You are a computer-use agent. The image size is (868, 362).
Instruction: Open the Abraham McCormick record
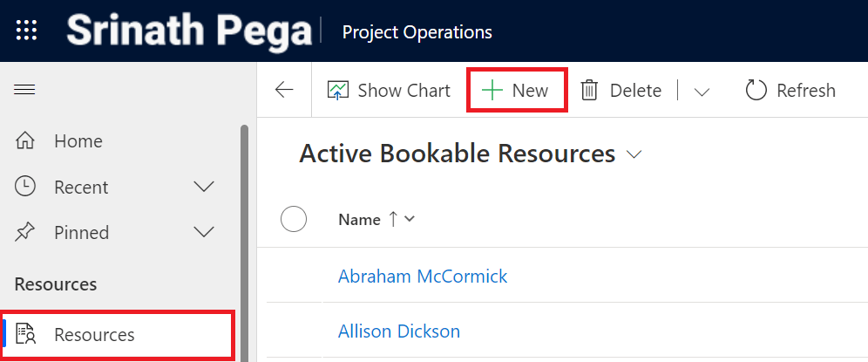pyautogui.click(x=423, y=277)
